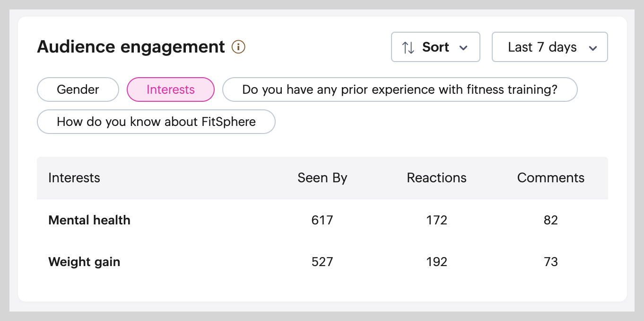644x321 pixels.
Task: Select the Gender filter chip
Action: click(x=78, y=89)
